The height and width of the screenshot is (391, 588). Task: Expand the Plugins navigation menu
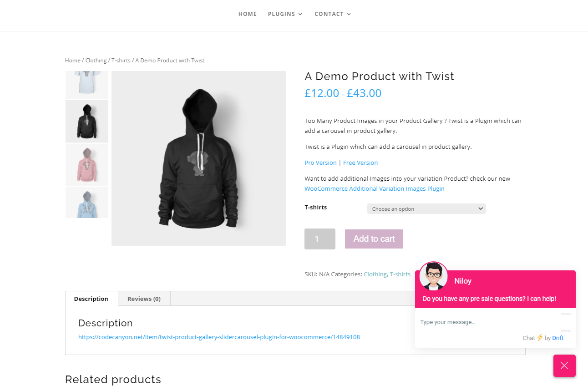click(285, 14)
